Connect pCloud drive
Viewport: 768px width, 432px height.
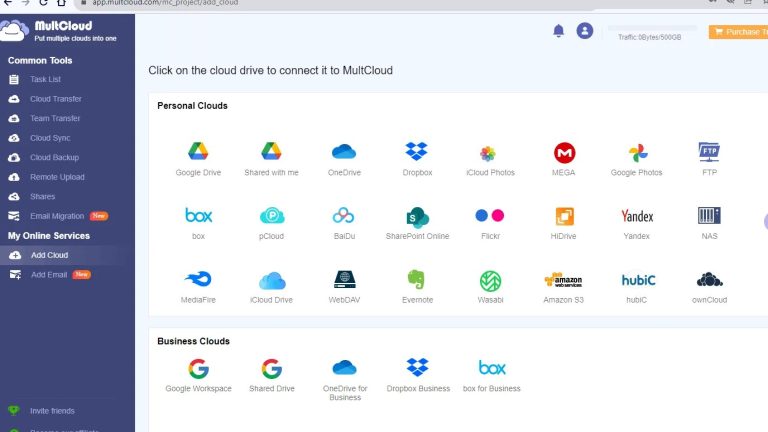271,223
